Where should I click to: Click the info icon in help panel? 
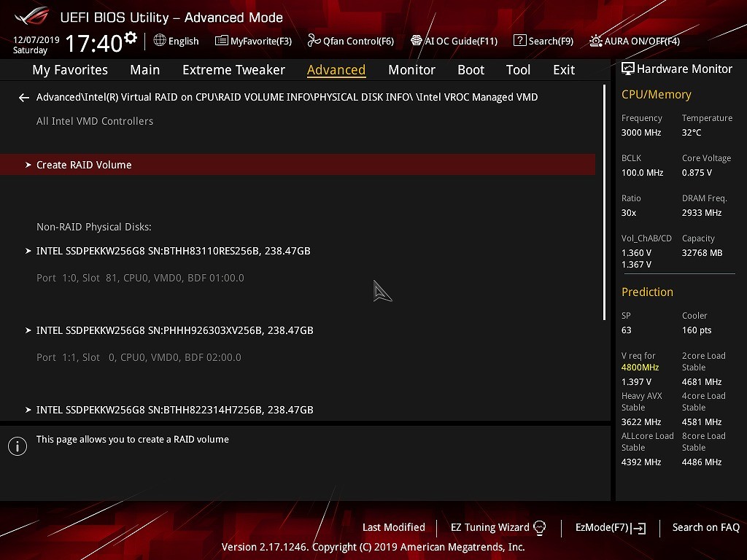pyautogui.click(x=17, y=446)
